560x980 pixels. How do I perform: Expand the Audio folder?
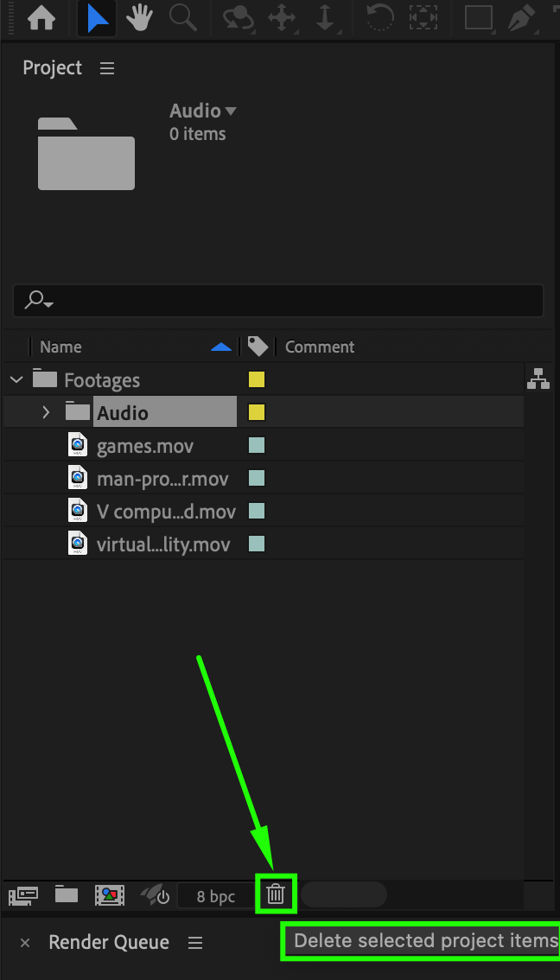tap(47, 413)
